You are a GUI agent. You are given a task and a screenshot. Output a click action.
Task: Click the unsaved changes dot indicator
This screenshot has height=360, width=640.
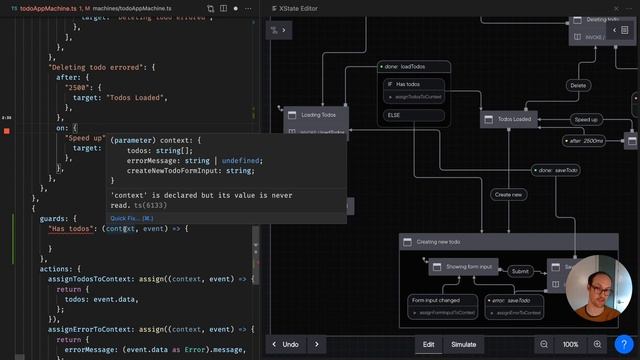(236, 8)
